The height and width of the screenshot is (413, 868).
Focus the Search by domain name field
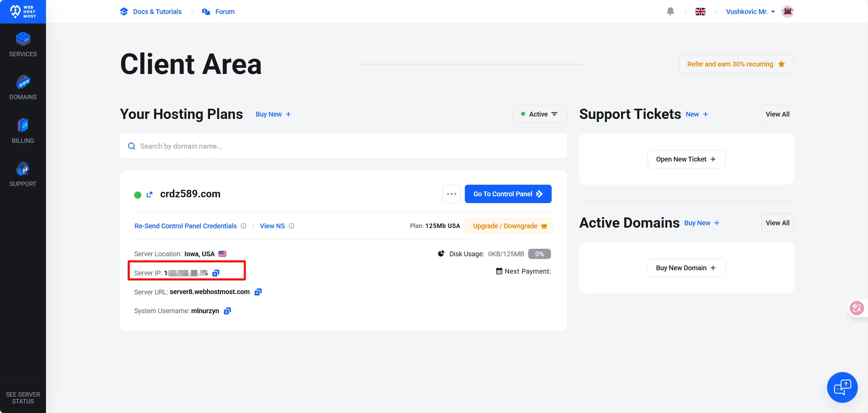[x=343, y=146]
